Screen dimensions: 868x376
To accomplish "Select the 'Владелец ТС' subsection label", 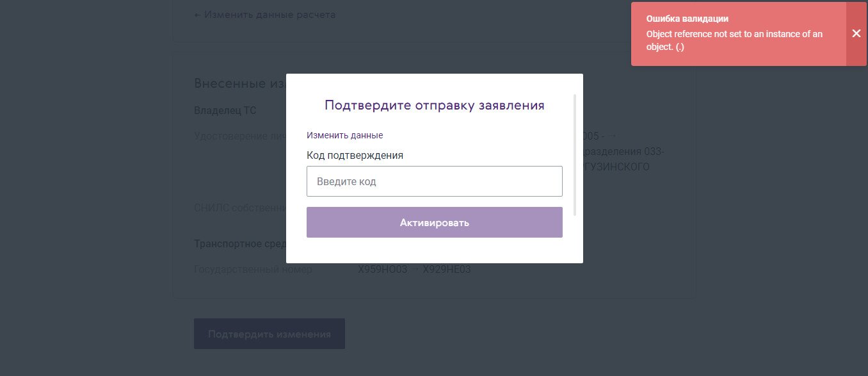I will (x=225, y=110).
